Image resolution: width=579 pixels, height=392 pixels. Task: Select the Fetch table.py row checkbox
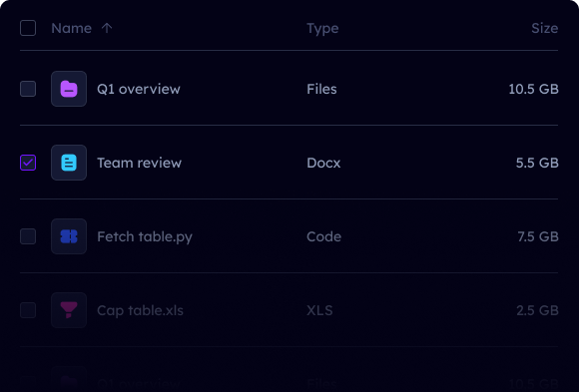tap(28, 236)
